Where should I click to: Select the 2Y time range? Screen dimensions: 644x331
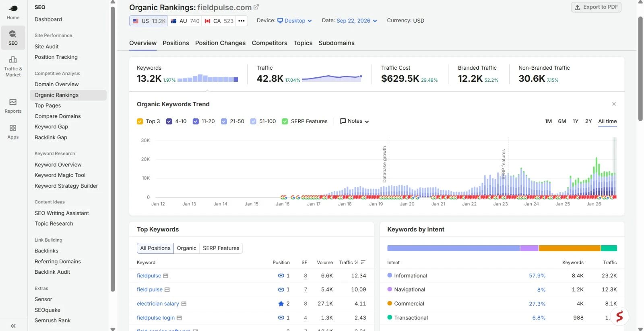click(588, 121)
